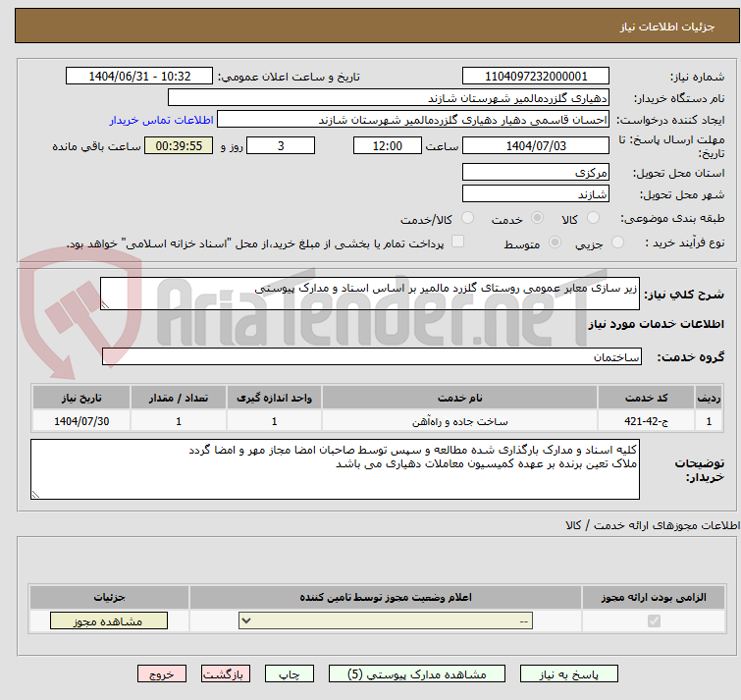741x700 pixels.
Task: Click the deadline time field 12:00
Action: coord(387,145)
